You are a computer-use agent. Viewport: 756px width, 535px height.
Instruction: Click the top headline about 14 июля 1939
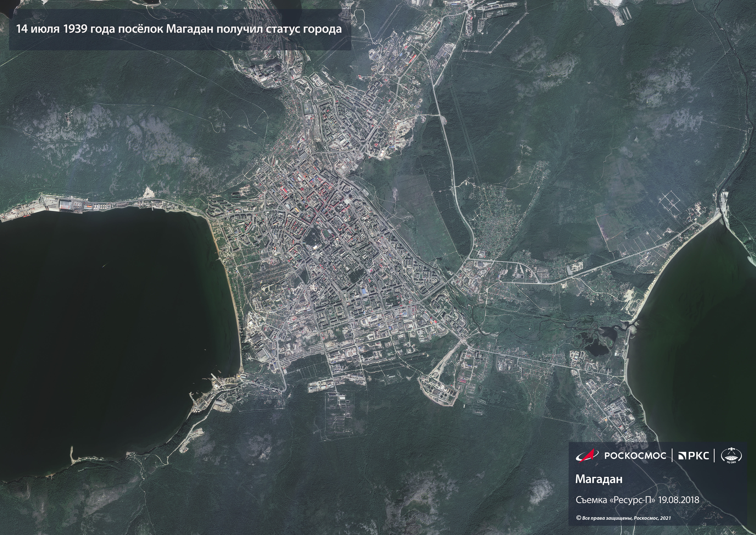tap(179, 29)
